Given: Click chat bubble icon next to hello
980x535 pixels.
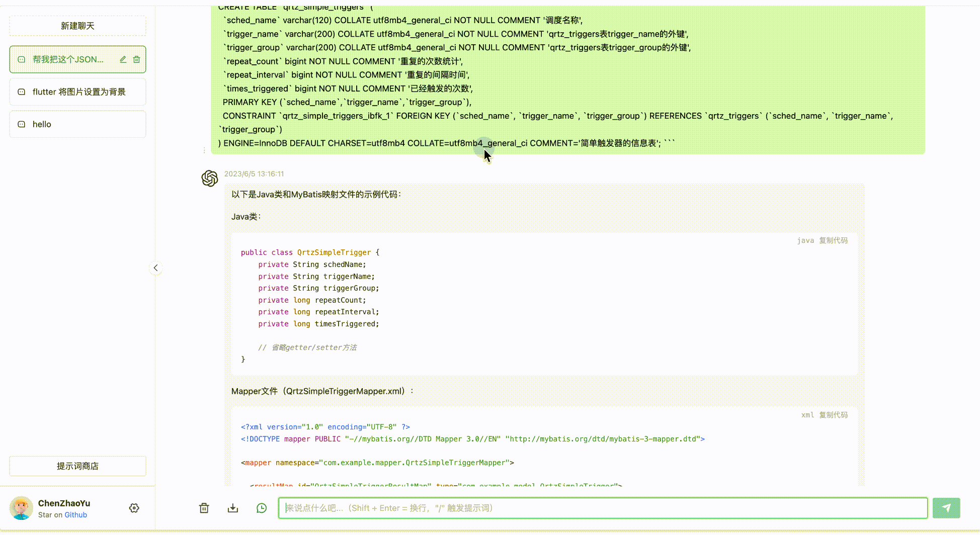Looking at the screenshot, I should [22, 124].
